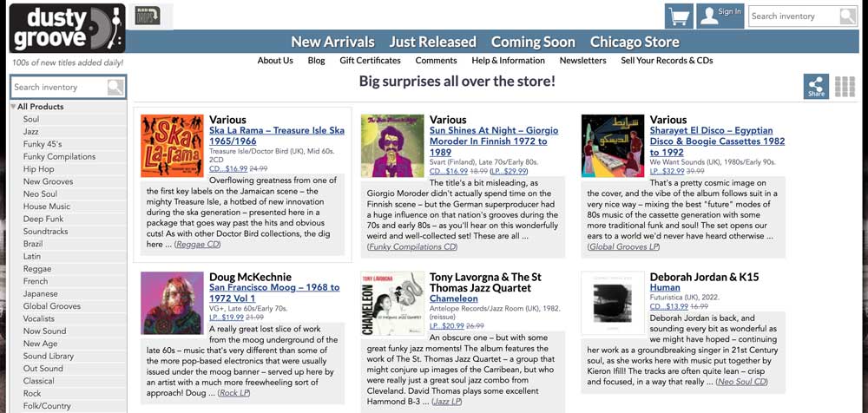Switch to grid view layout icon

845,86
